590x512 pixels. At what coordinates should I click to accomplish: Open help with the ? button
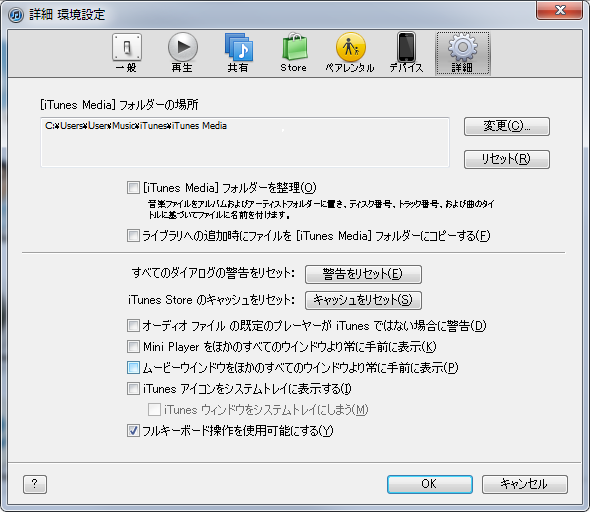pyautogui.click(x=35, y=484)
